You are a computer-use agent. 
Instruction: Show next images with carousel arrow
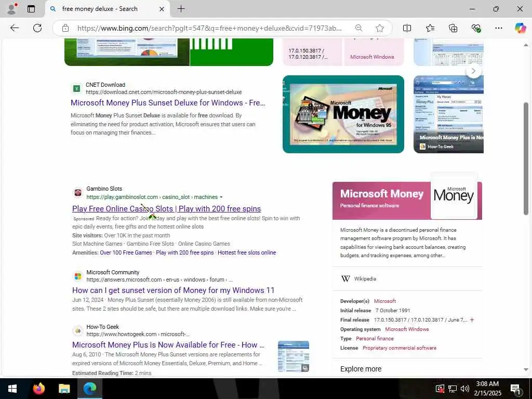[x=474, y=71]
